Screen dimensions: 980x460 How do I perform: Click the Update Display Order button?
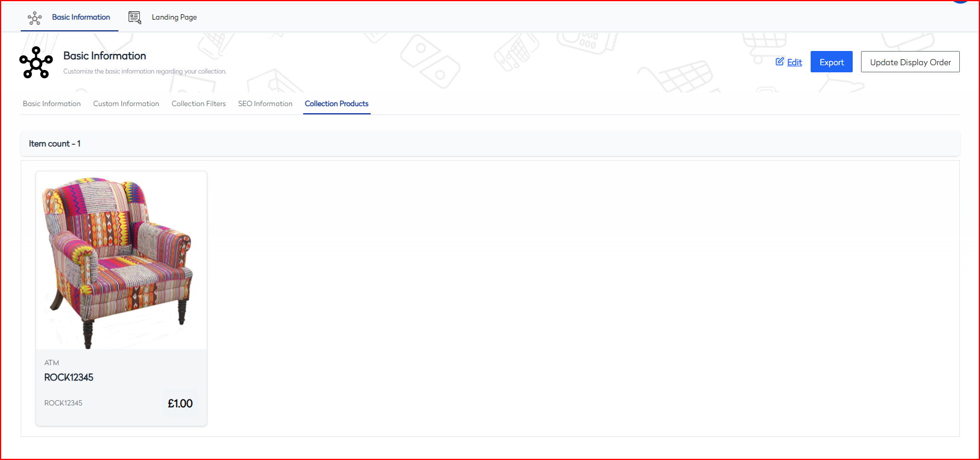[910, 62]
